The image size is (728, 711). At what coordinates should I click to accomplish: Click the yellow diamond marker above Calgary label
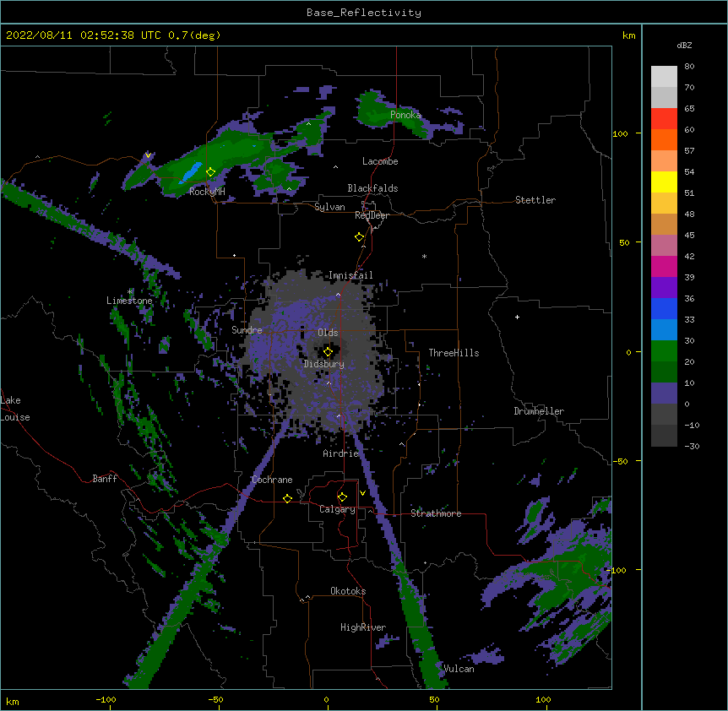point(342,497)
